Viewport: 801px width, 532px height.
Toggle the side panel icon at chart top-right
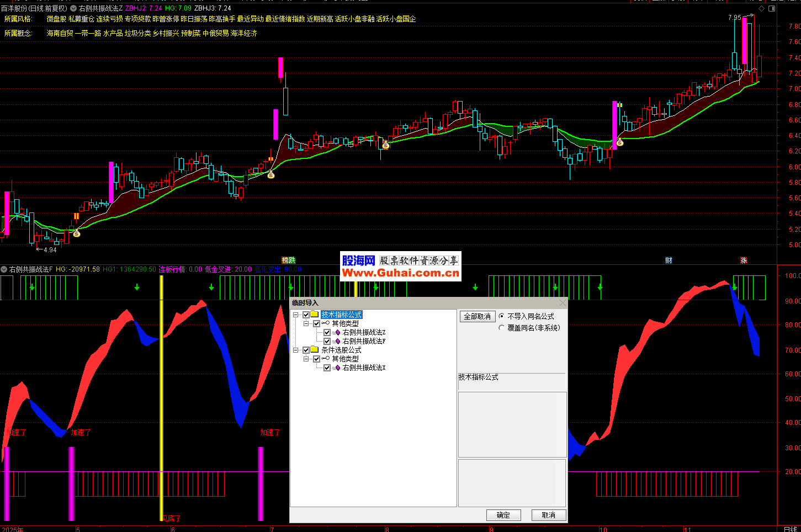tap(772, 9)
